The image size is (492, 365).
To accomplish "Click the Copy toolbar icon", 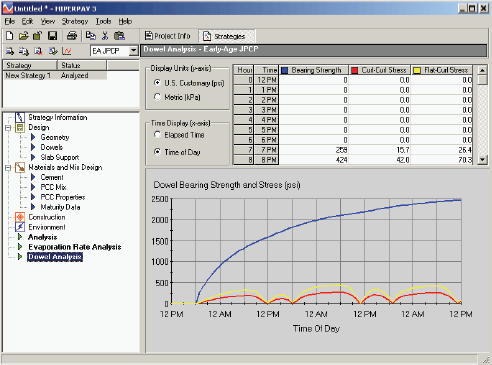I will click(91, 36).
